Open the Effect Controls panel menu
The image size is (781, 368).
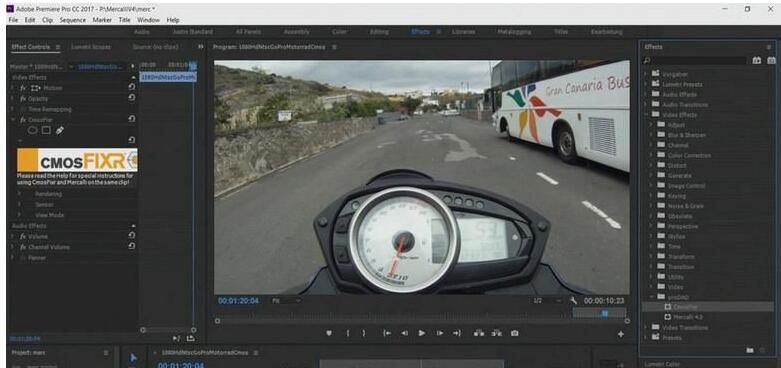(58, 47)
